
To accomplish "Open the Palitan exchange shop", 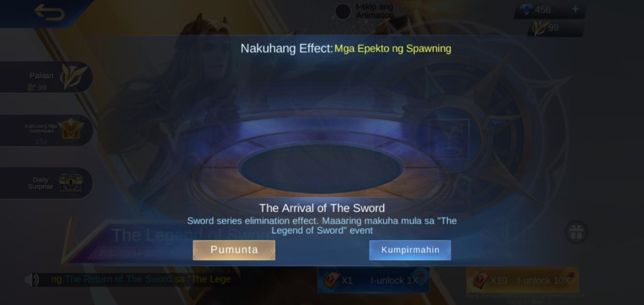I will coord(45,77).
